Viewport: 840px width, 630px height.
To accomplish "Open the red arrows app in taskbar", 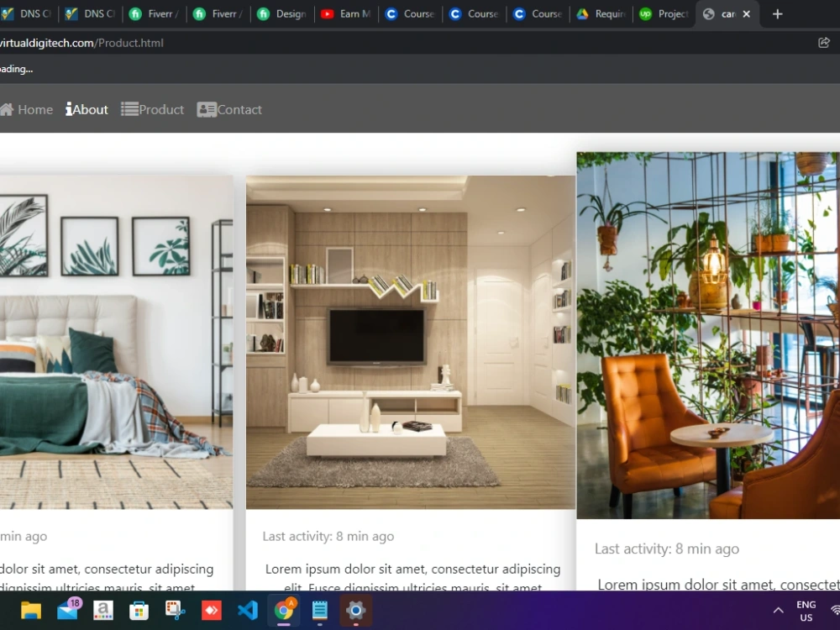I will (x=211, y=610).
